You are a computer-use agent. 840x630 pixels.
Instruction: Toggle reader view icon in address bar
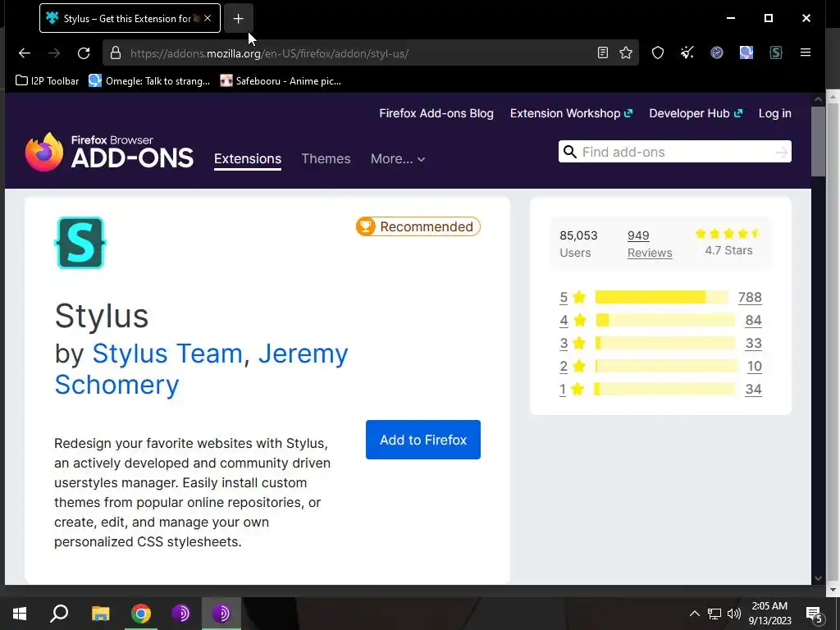tap(603, 52)
